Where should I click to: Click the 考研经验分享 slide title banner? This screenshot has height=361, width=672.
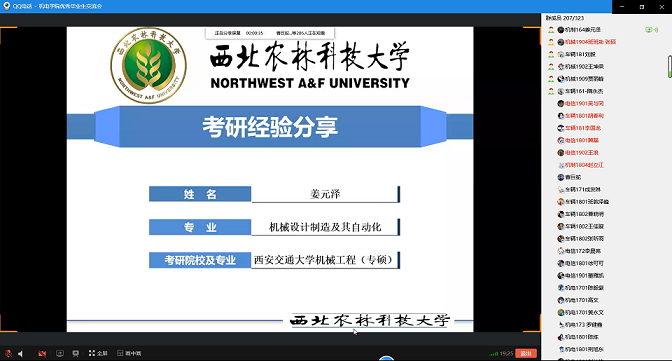tap(270, 126)
